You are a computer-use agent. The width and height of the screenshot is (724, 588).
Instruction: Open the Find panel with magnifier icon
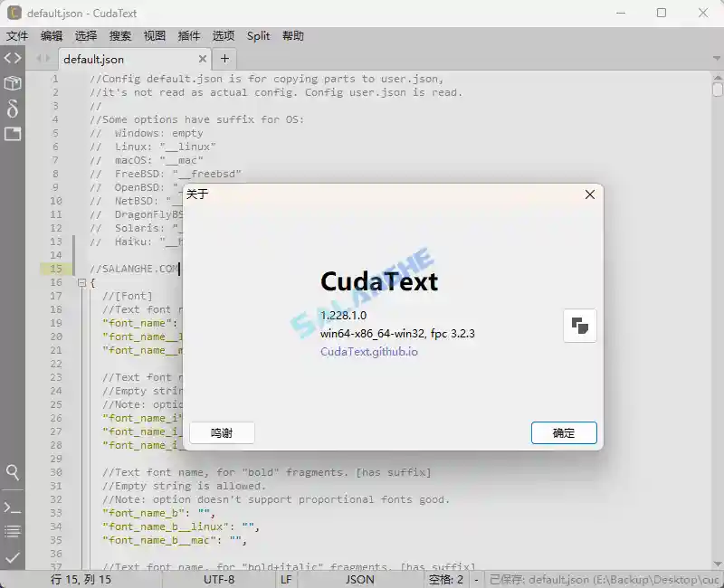(x=12, y=472)
